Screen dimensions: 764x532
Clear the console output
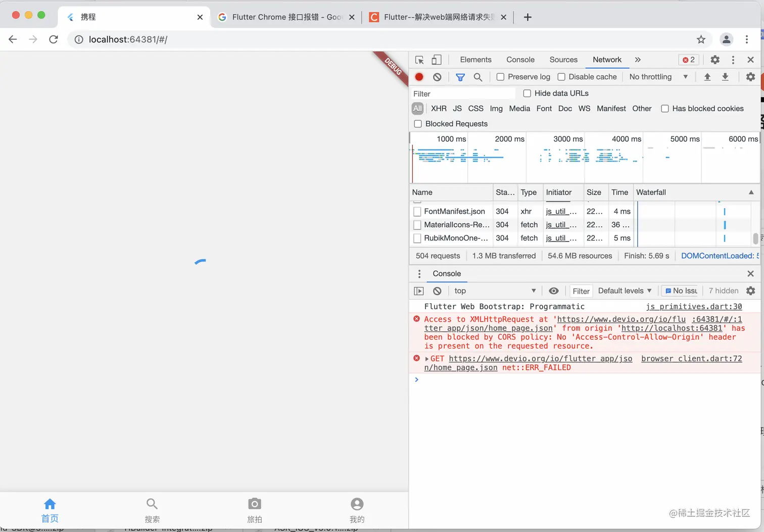437,291
